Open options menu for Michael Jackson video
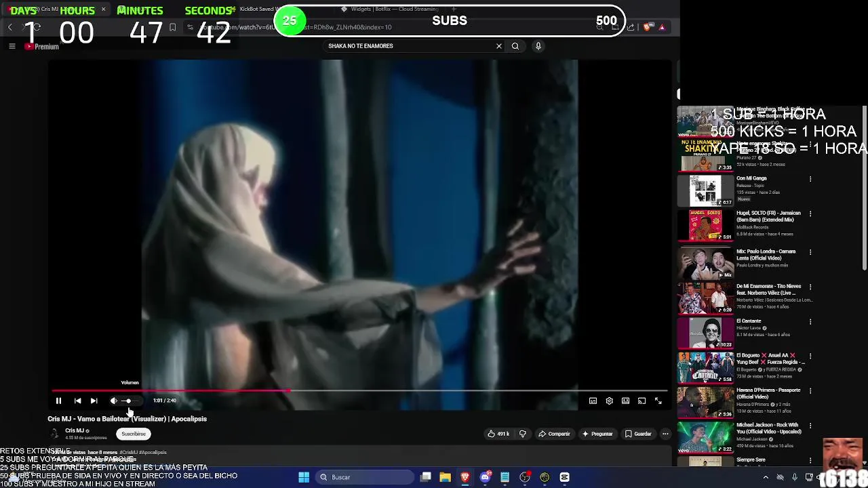Viewport: 868px width, 488px height. (x=810, y=426)
